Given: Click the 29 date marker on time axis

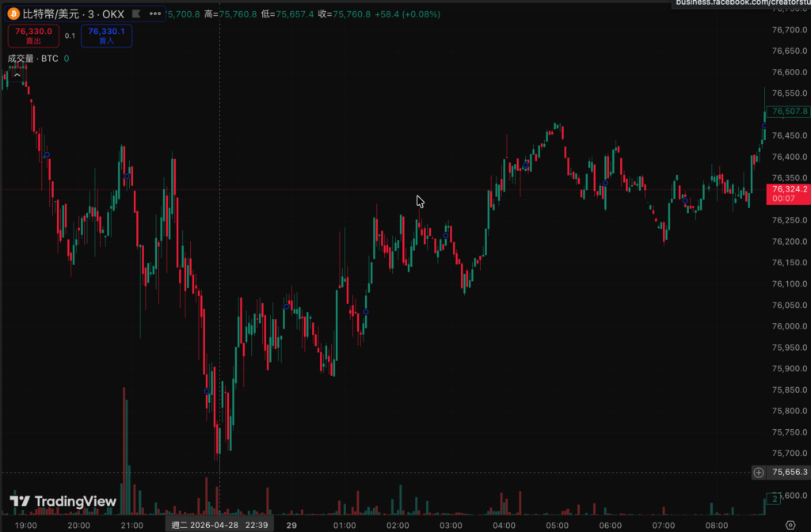Looking at the screenshot, I should pyautogui.click(x=291, y=525).
